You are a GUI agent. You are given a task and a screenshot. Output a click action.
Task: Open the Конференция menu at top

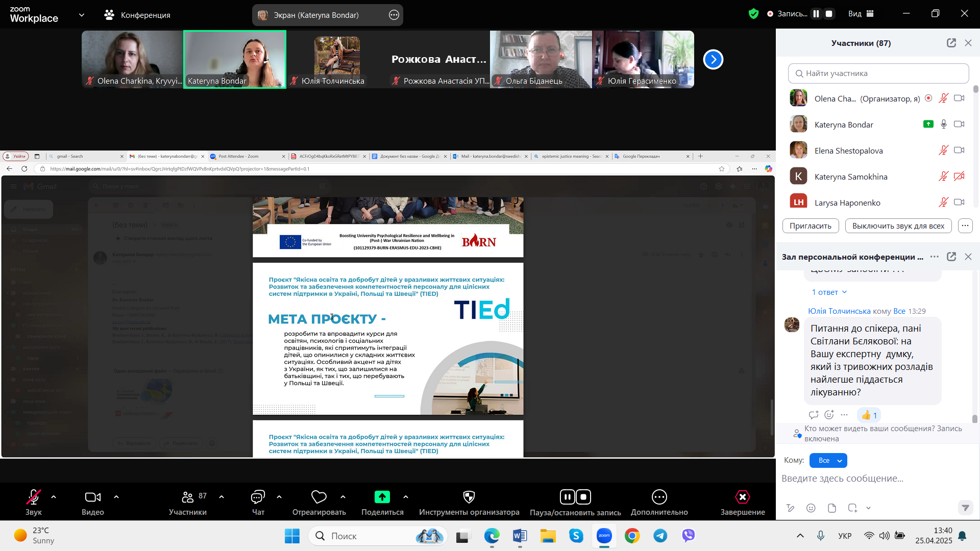[138, 15]
